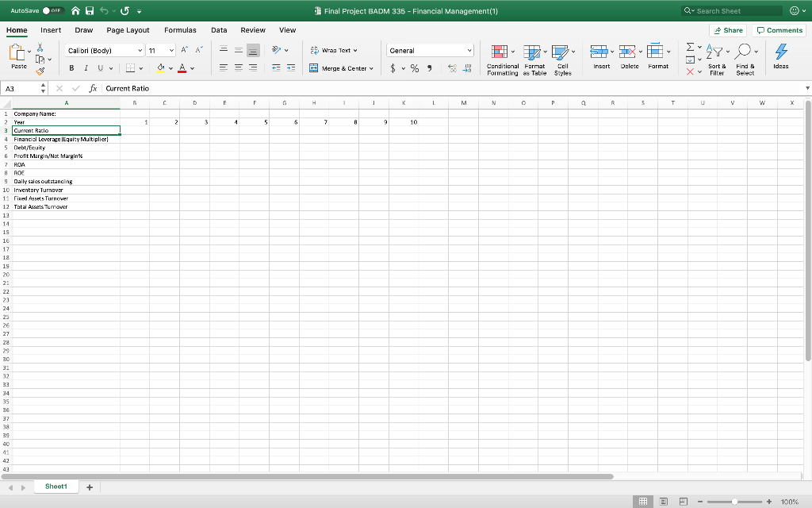Image resolution: width=812 pixels, height=508 pixels.
Task: Increase font size with the larger A icon
Action: [184, 50]
